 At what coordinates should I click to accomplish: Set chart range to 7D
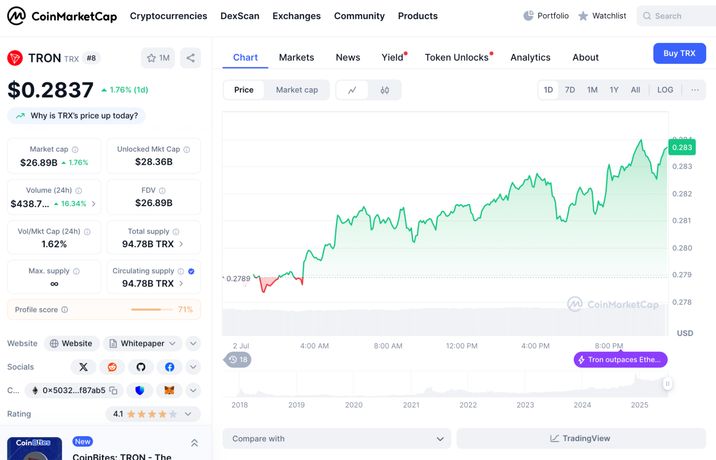pos(570,90)
